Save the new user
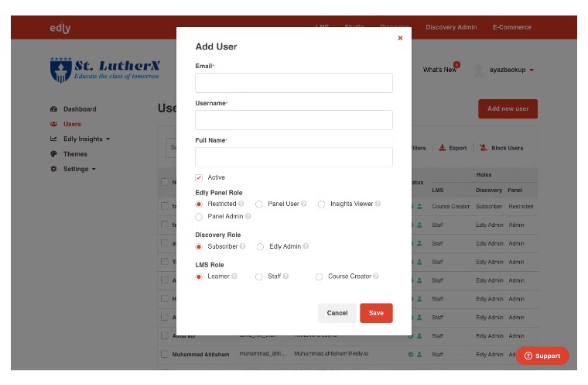The height and width of the screenshot is (385, 588). click(376, 313)
